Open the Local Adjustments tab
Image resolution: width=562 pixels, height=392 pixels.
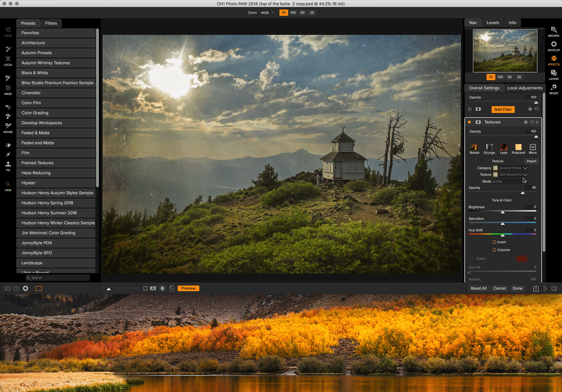[525, 88]
